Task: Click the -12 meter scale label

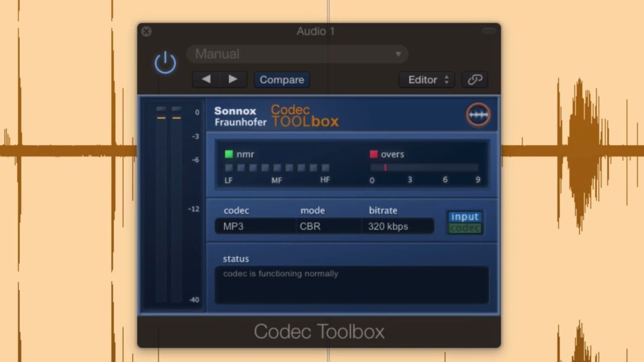Action: point(194,209)
